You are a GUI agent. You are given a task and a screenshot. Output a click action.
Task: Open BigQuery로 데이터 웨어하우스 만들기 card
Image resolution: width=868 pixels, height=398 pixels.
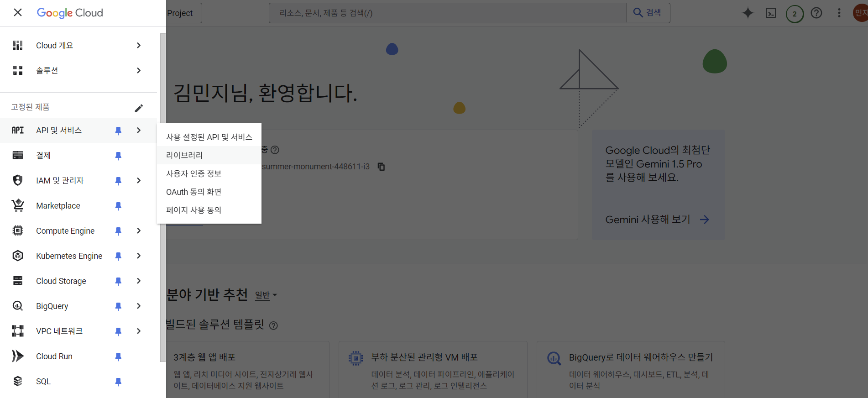point(631,370)
